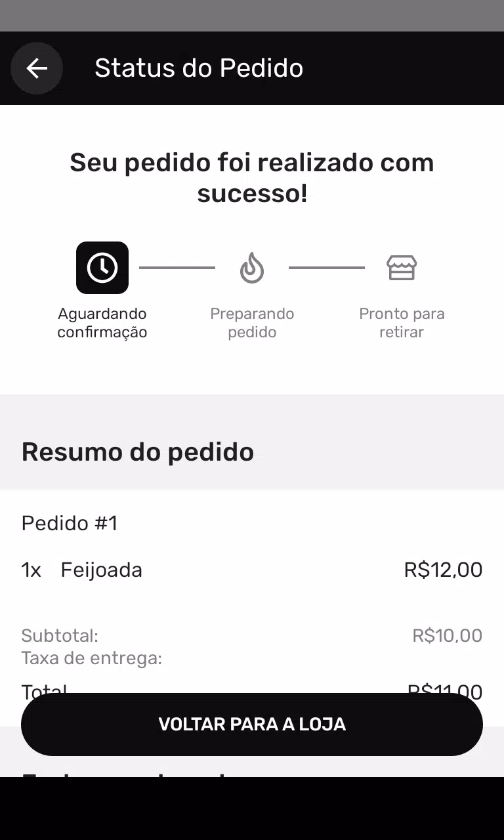
Task: Select the Pedido #1 label
Action: click(x=70, y=523)
